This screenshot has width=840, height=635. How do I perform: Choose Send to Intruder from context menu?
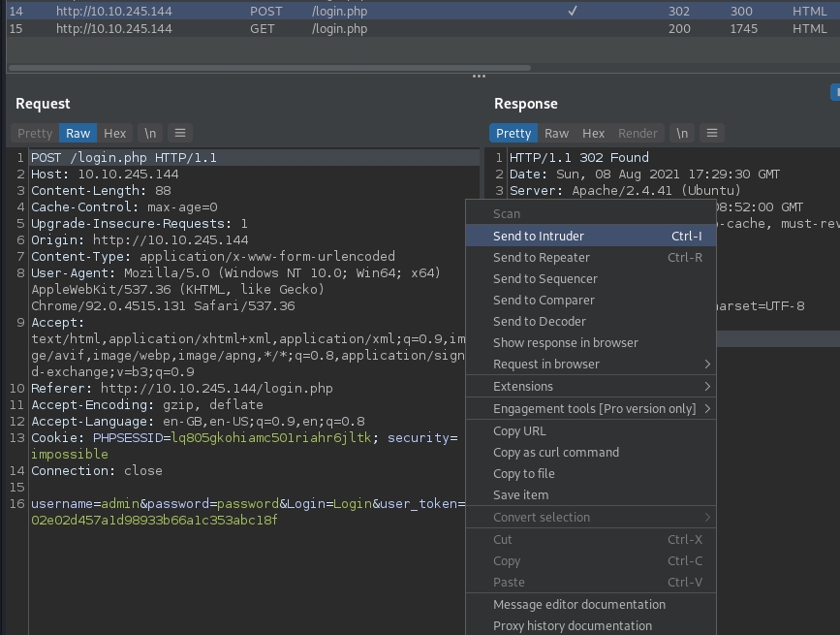[539, 236]
